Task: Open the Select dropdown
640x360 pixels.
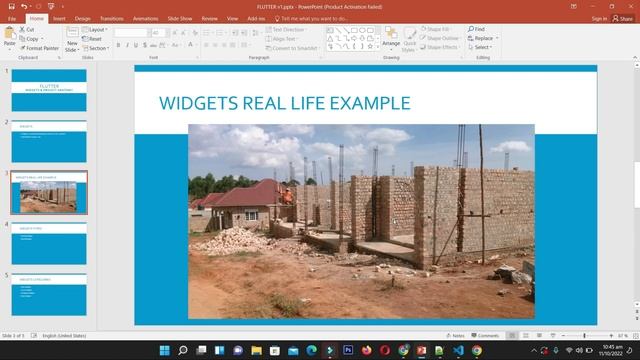Action: (x=480, y=47)
